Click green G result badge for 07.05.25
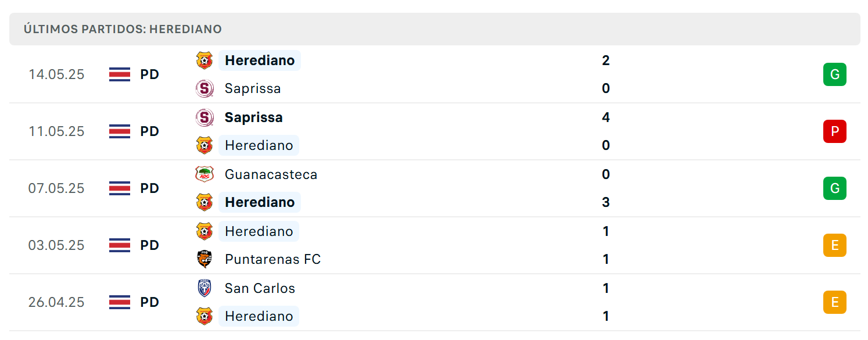 (x=835, y=188)
